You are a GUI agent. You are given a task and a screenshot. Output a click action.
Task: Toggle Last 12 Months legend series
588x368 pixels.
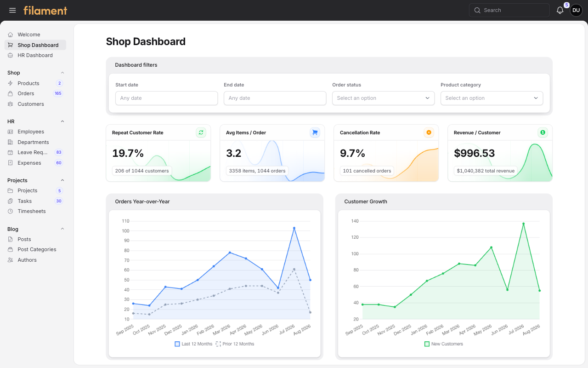point(193,344)
